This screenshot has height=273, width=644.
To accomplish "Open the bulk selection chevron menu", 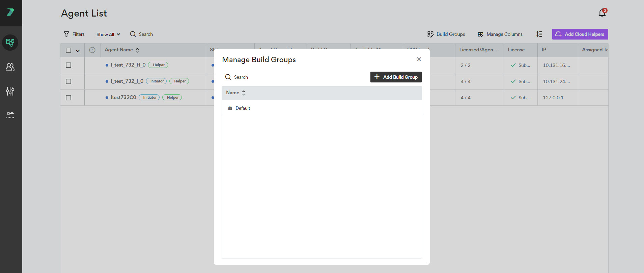I will coord(78,51).
